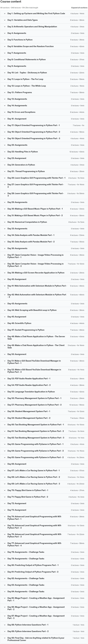Expand Day 11 The For Loop chevron

point(5,79)
